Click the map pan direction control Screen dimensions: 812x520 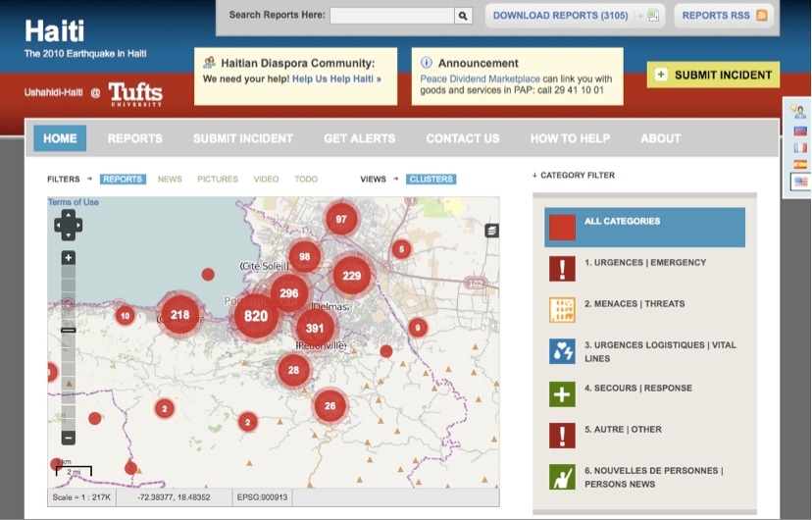tap(68, 226)
